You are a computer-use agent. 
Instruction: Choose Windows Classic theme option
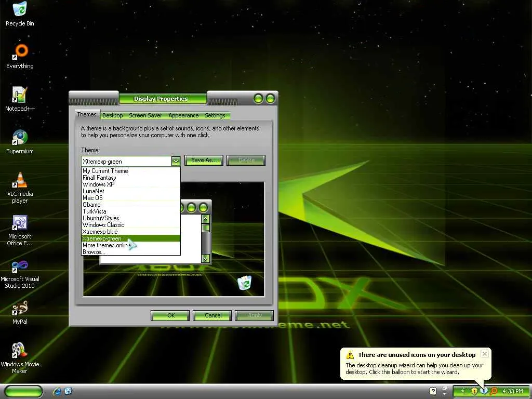coord(131,225)
